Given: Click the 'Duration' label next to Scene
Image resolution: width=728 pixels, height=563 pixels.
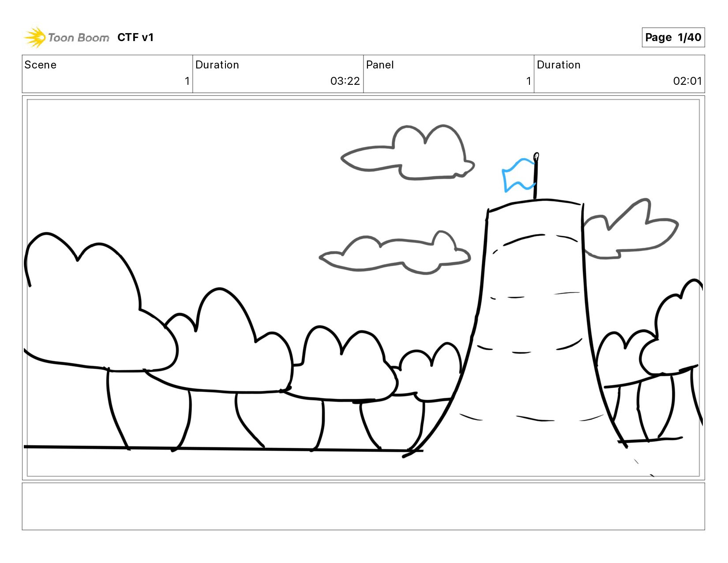Looking at the screenshot, I should click(217, 65).
